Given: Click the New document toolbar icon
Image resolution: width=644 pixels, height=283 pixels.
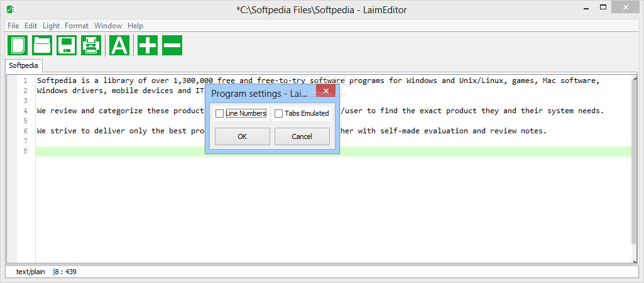Looking at the screenshot, I should click(17, 45).
